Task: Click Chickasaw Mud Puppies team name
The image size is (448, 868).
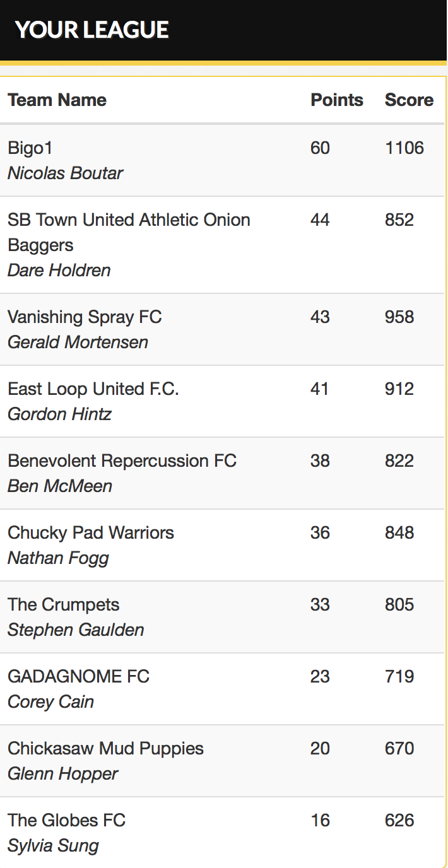Action: (x=105, y=748)
